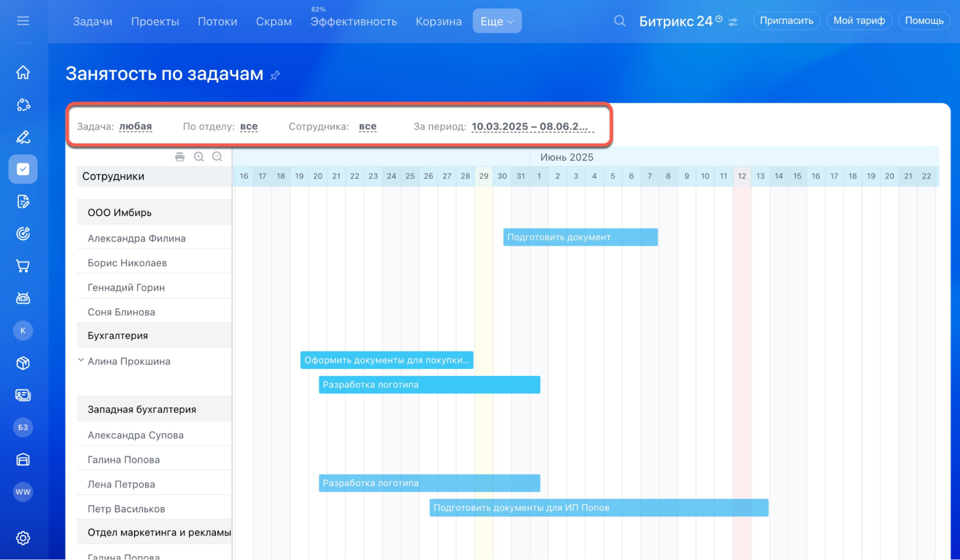
Task: Click the Пригласить button
Action: click(x=786, y=21)
